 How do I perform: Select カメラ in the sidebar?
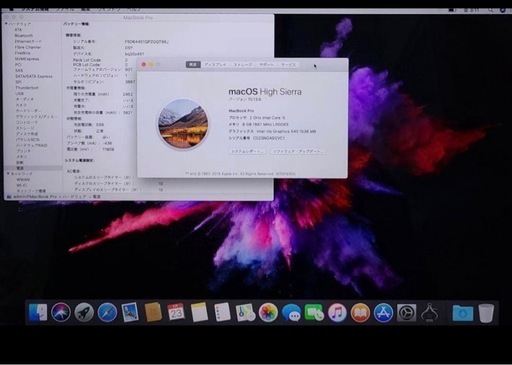click(21, 105)
